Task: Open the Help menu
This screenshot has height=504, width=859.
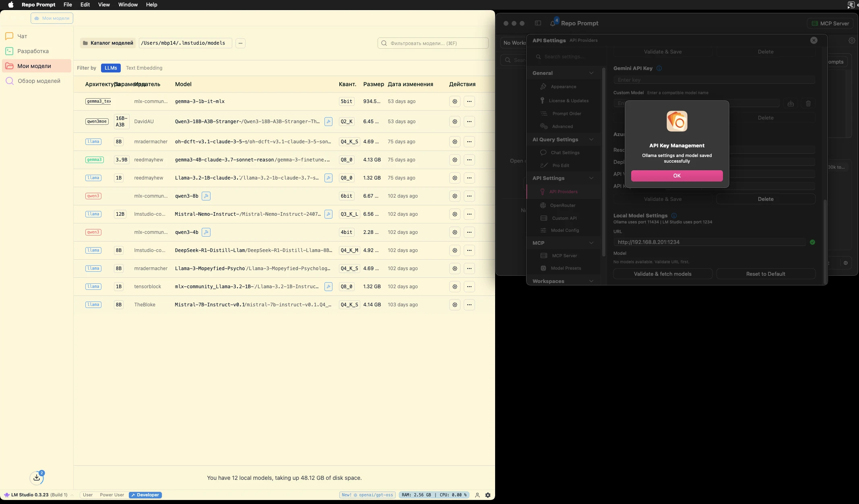Action: click(151, 4)
